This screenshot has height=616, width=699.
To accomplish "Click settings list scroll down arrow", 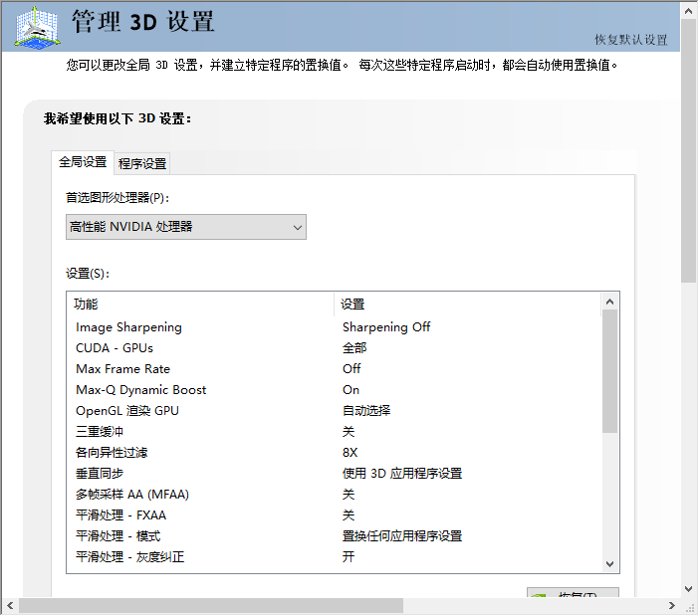I will click(609, 564).
